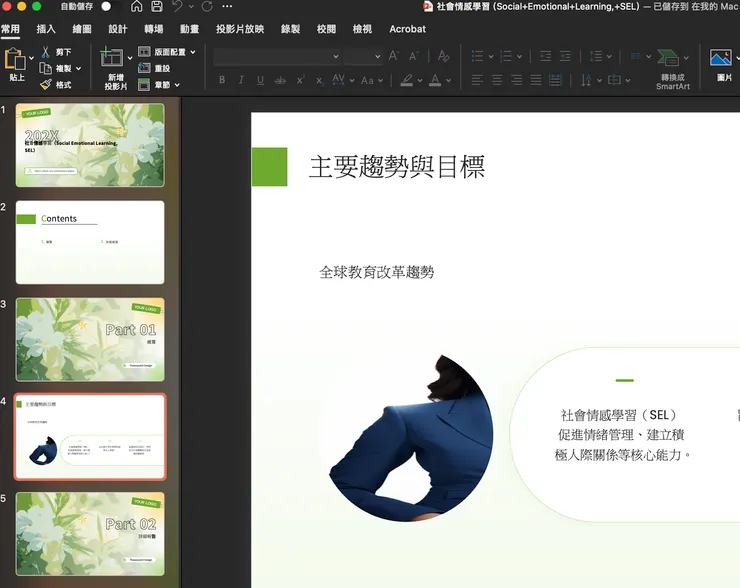
Task: Align text left
Action: 477,80
